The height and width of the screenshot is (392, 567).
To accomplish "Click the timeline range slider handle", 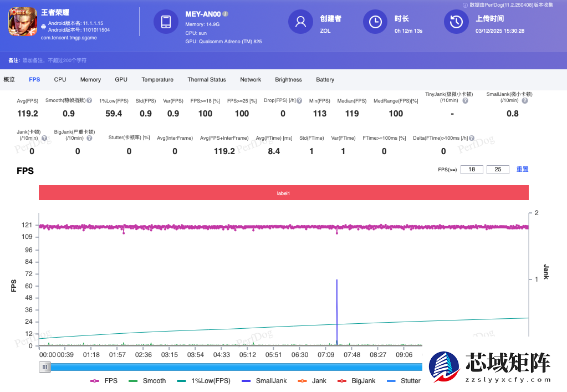I will pos(45,366).
